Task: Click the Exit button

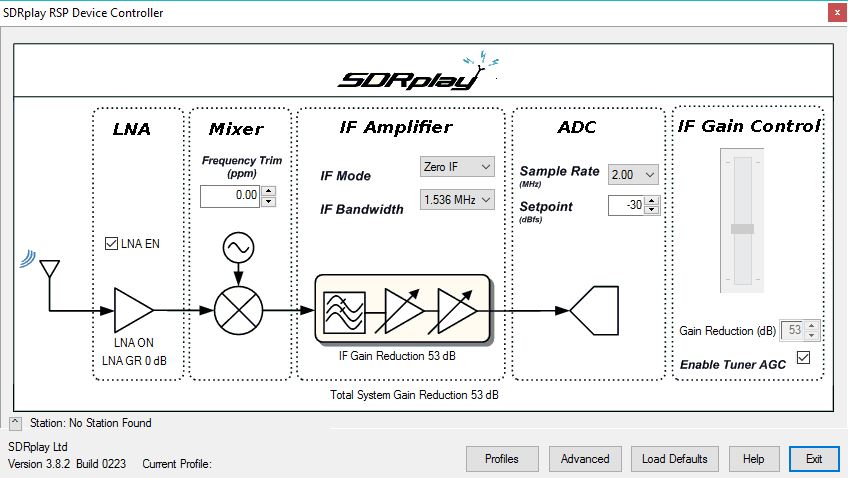Action: pyautogui.click(x=814, y=459)
